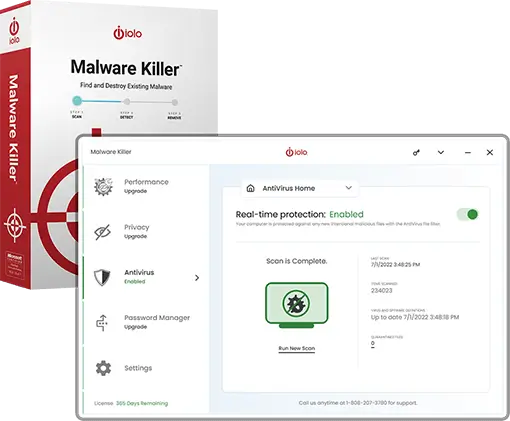This screenshot has height=421, width=510.
Task: Click the home icon beside AntiVirus Home
Action: coord(251,188)
